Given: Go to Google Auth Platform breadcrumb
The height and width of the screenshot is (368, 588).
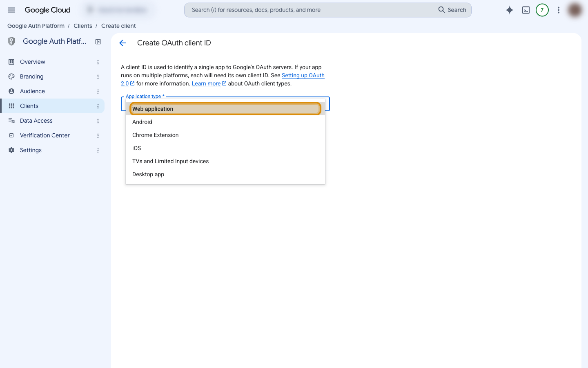Looking at the screenshot, I should [36, 26].
